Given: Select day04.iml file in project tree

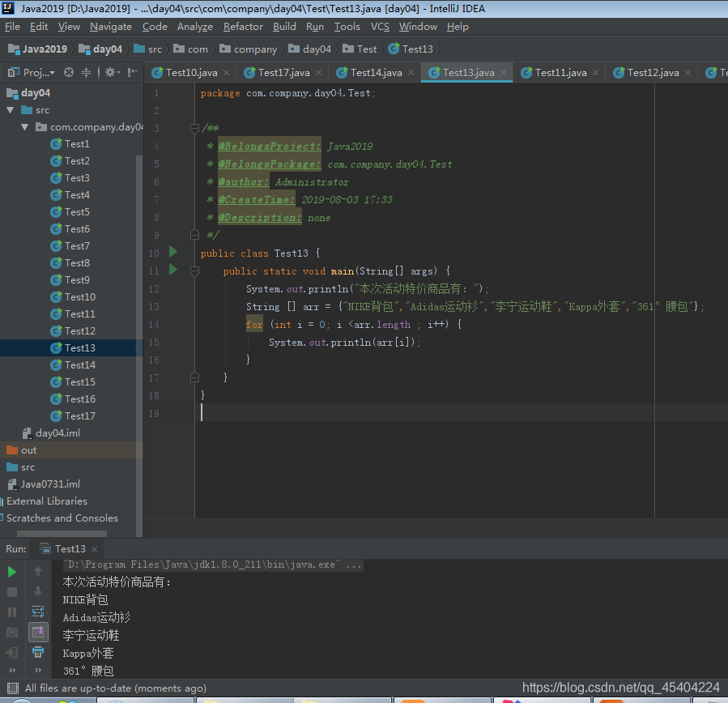Looking at the screenshot, I should click(x=51, y=432).
